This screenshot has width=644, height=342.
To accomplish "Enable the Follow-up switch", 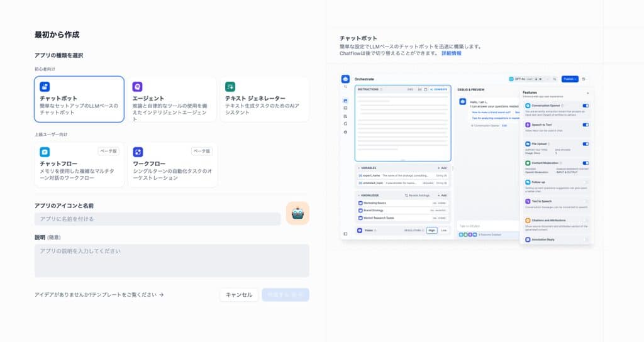I will 586,182.
